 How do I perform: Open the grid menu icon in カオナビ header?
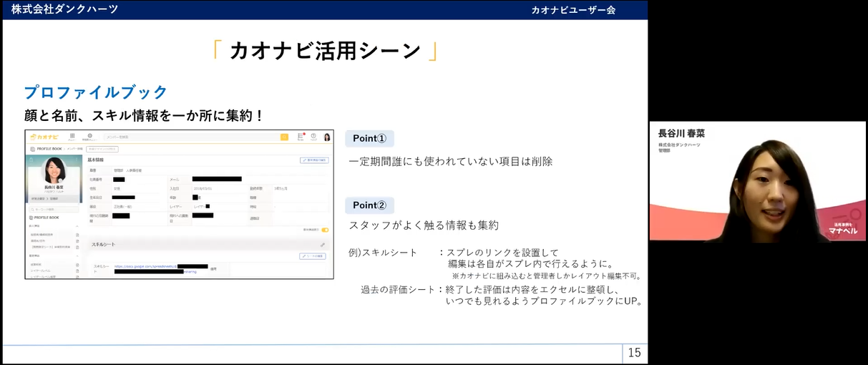tap(72, 135)
